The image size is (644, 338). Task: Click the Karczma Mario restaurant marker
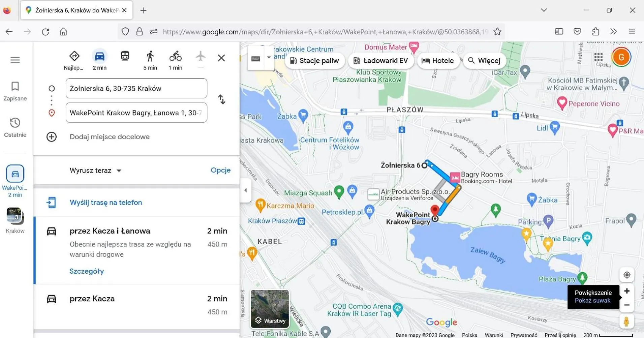coord(260,205)
